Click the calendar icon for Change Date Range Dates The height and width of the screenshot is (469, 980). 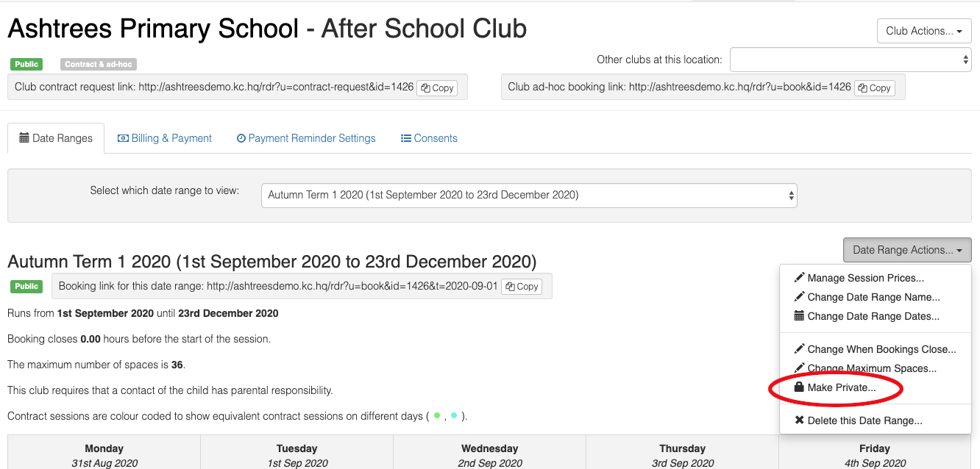800,316
